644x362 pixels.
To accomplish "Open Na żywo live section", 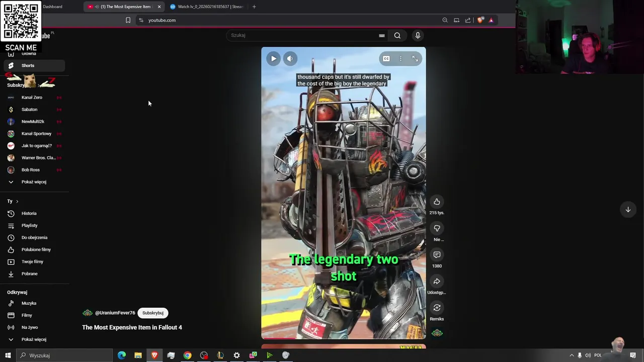I will click(x=34, y=327).
